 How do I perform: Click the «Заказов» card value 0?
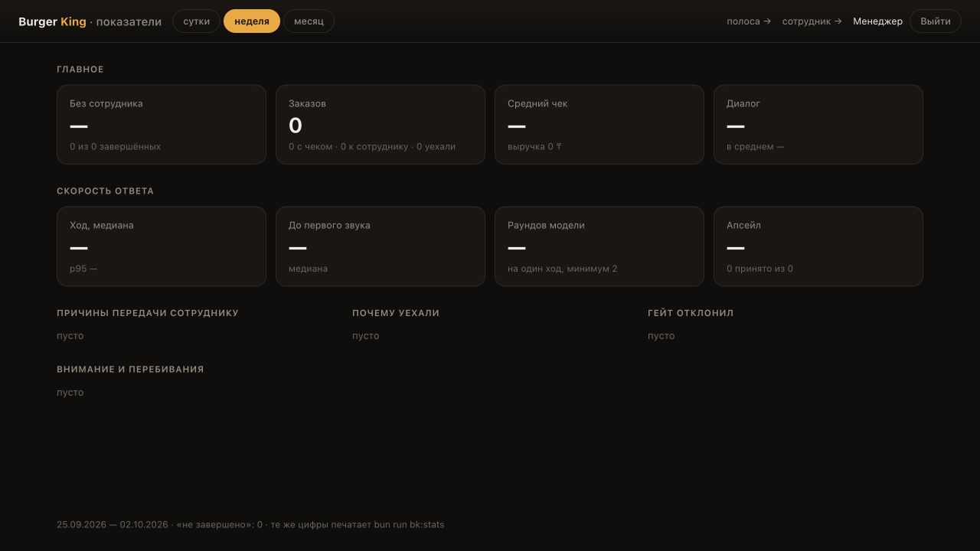coord(296,126)
